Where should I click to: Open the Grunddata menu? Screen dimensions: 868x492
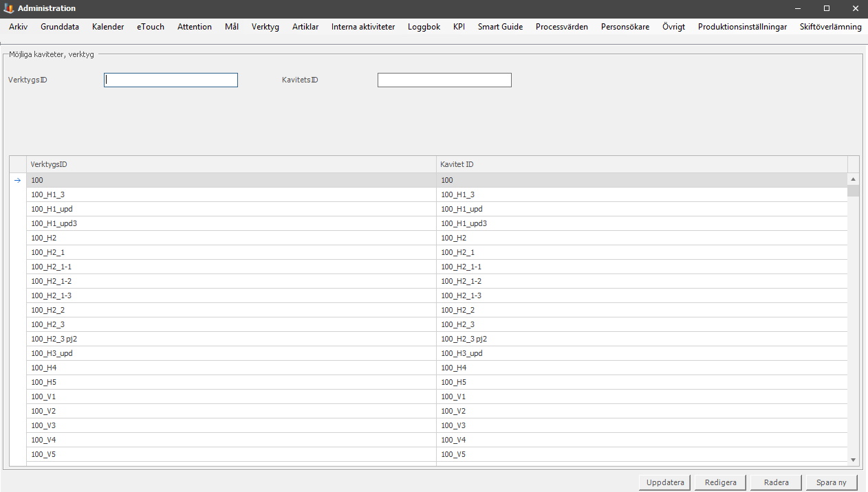pyautogui.click(x=60, y=27)
